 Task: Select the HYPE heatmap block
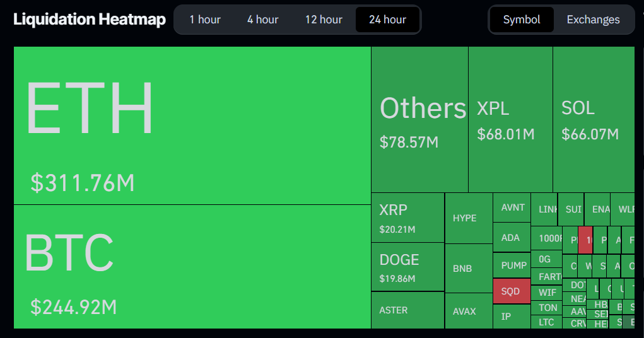(x=469, y=218)
